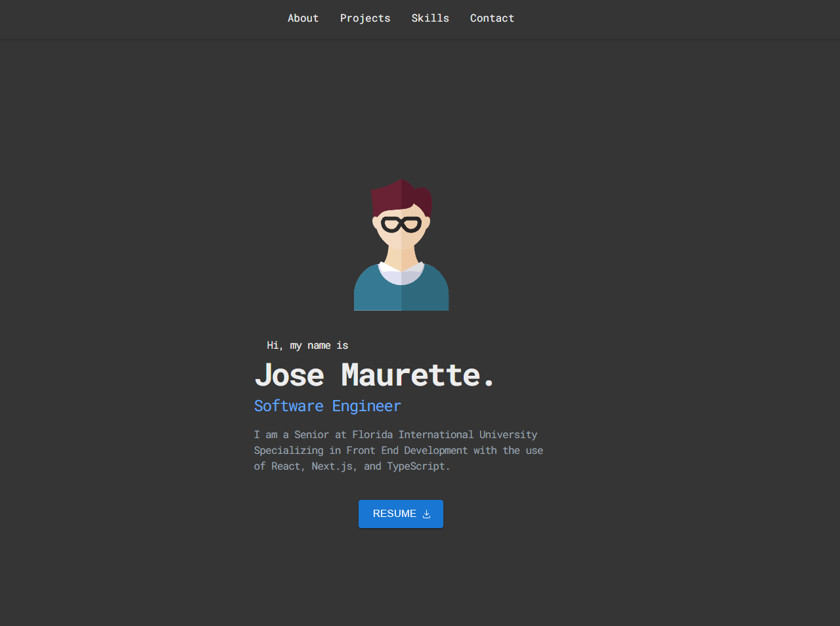Click the word "React" in the bio
840x626 pixels.
[x=287, y=466]
